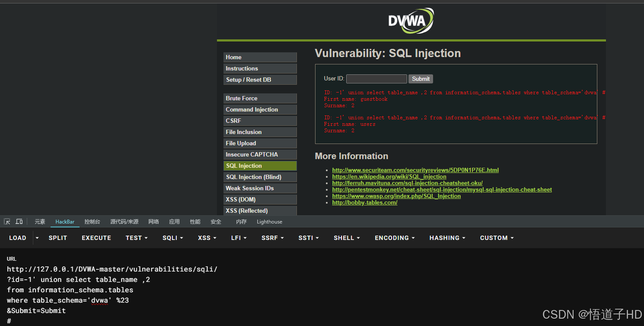
Task: Click the 'First name: users' result text
Action: 350,124
